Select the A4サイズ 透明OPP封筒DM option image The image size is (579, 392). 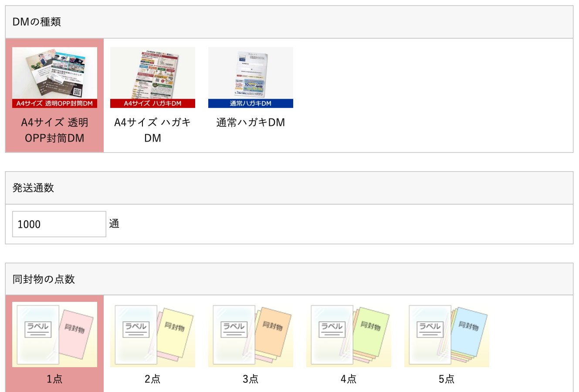pyautogui.click(x=54, y=78)
